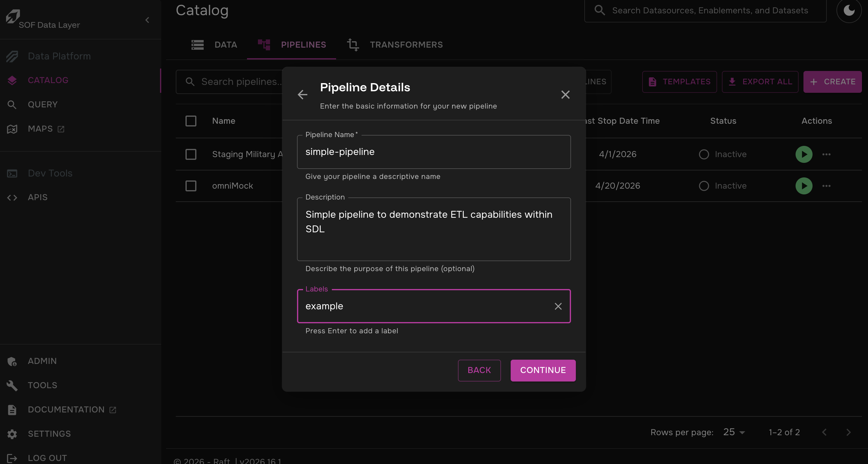
Task: Click the SOF Data Layer logo icon
Action: [13, 16]
